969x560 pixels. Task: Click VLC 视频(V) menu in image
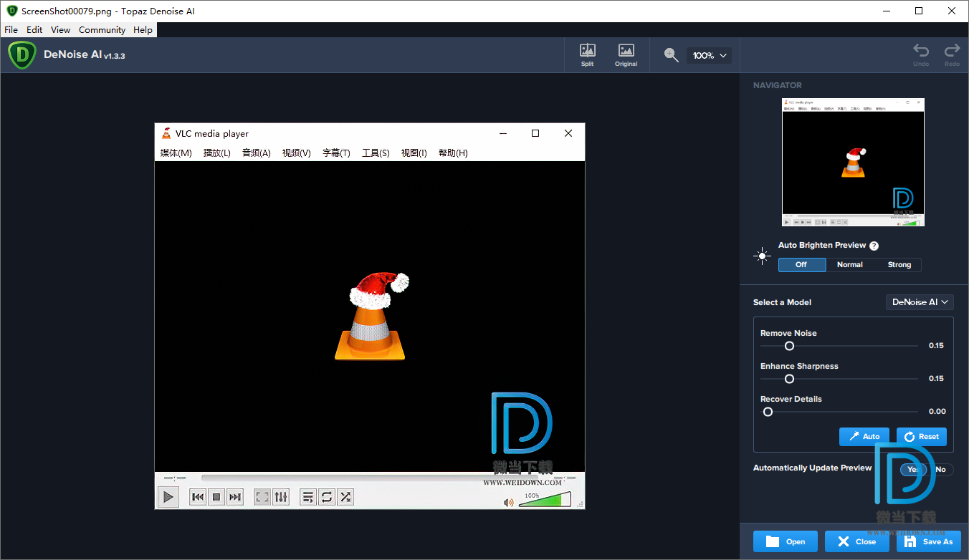[297, 153]
